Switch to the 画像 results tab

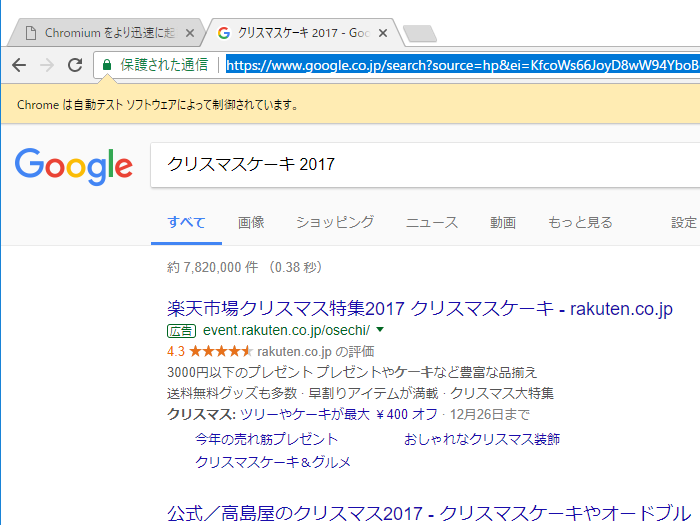(251, 222)
